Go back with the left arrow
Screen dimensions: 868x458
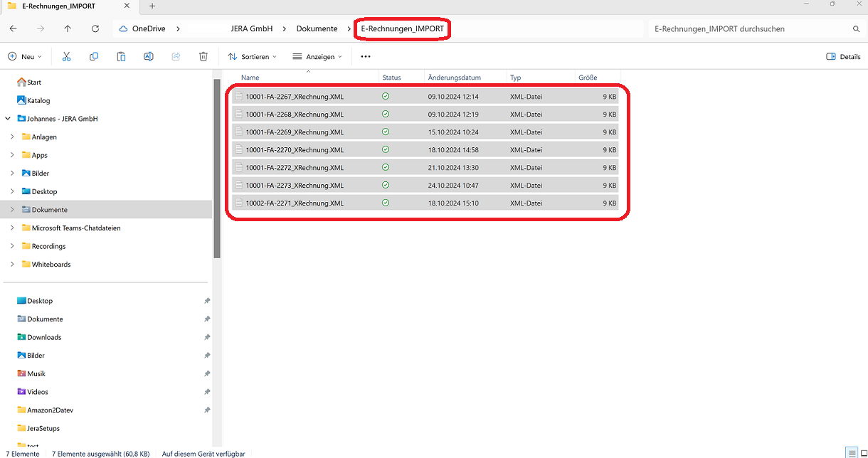click(14, 29)
